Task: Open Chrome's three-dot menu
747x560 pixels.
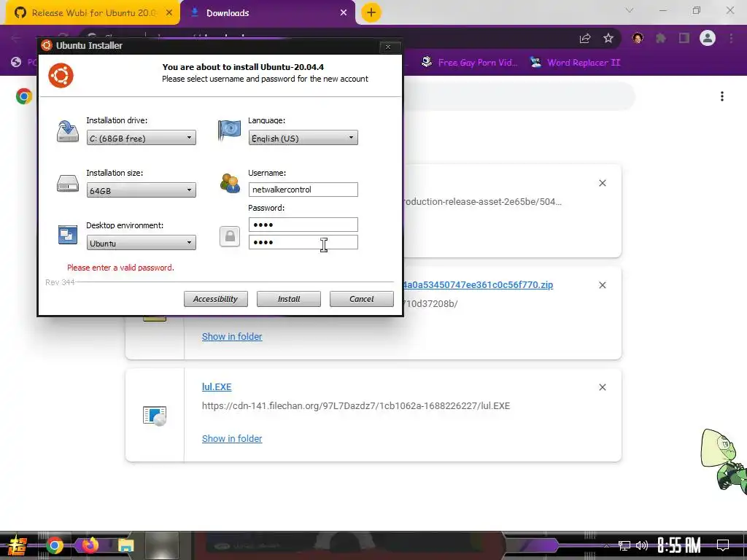Action: click(731, 38)
